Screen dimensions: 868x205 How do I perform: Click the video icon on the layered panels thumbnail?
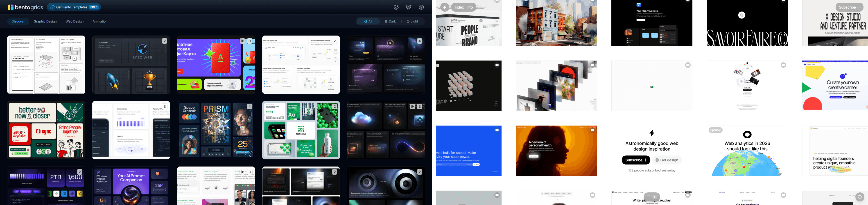point(592,65)
